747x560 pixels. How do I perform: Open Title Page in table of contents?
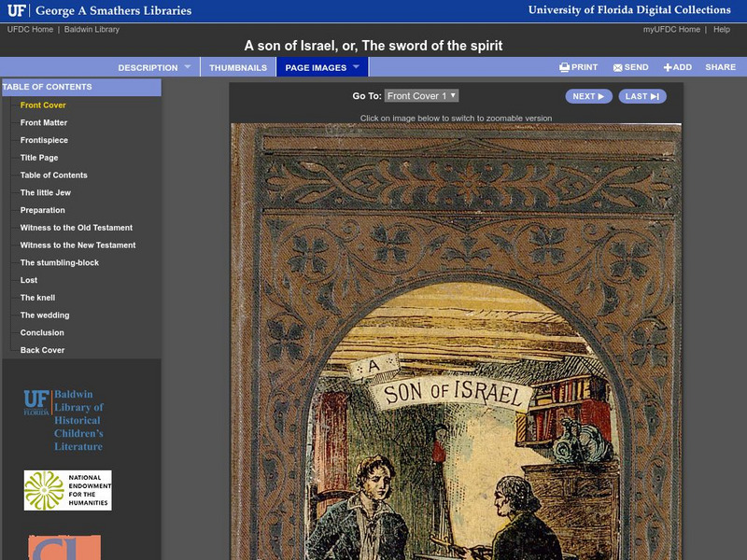[39, 158]
